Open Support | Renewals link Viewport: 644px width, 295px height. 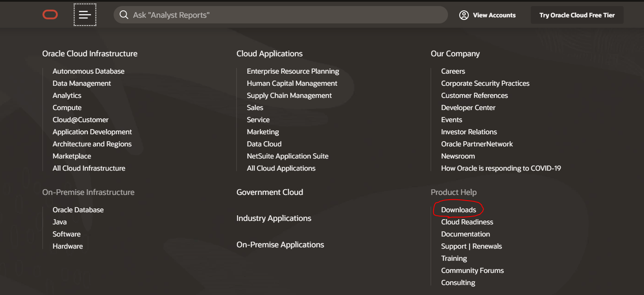click(x=471, y=246)
